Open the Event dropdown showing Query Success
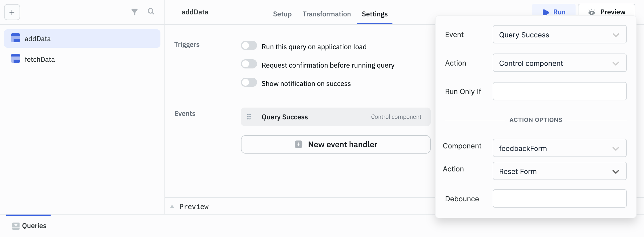Screen dimensions: 644x237 (559, 35)
